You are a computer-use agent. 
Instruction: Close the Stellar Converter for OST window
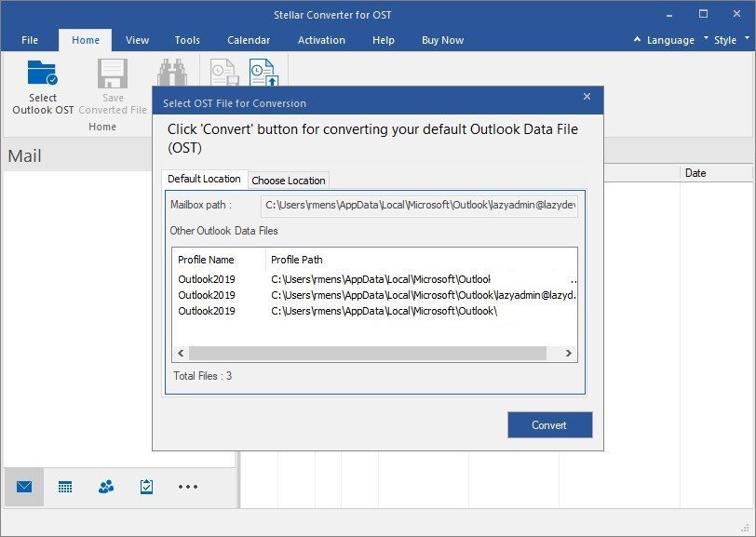click(x=736, y=14)
